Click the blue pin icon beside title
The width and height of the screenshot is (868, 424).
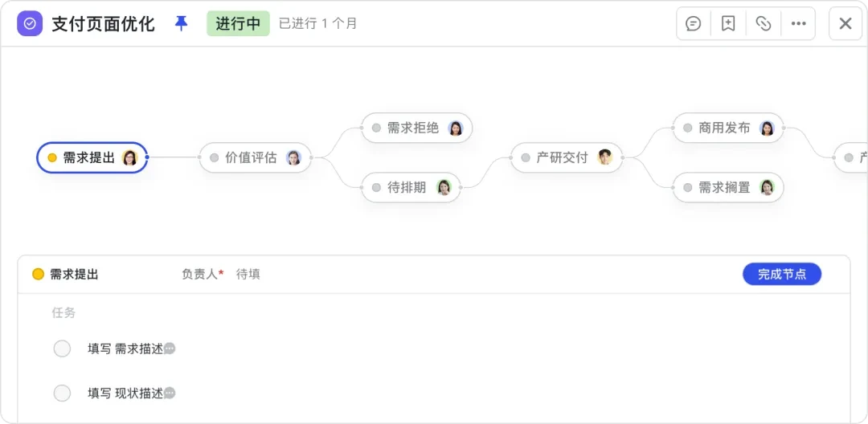182,24
